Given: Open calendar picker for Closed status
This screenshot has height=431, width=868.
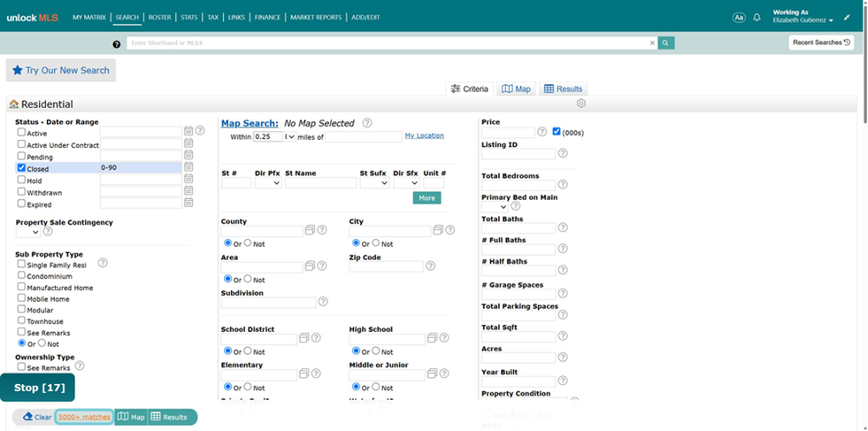Looking at the screenshot, I should tap(188, 166).
